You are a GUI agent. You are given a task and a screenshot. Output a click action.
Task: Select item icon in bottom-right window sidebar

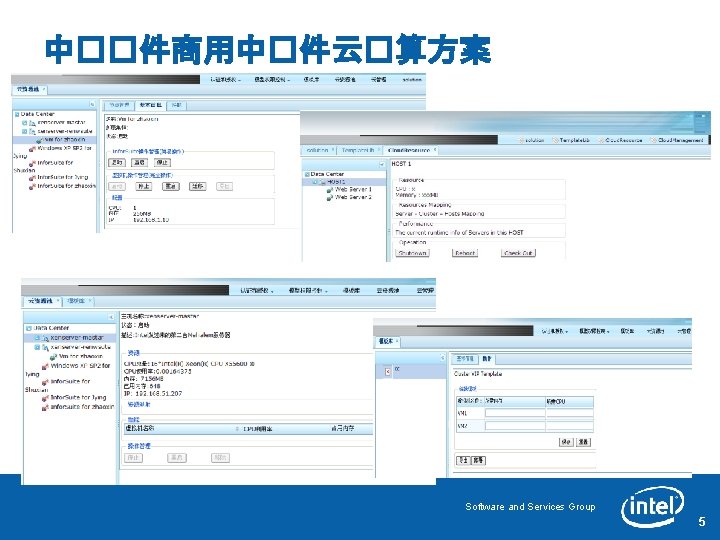[388, 371]
